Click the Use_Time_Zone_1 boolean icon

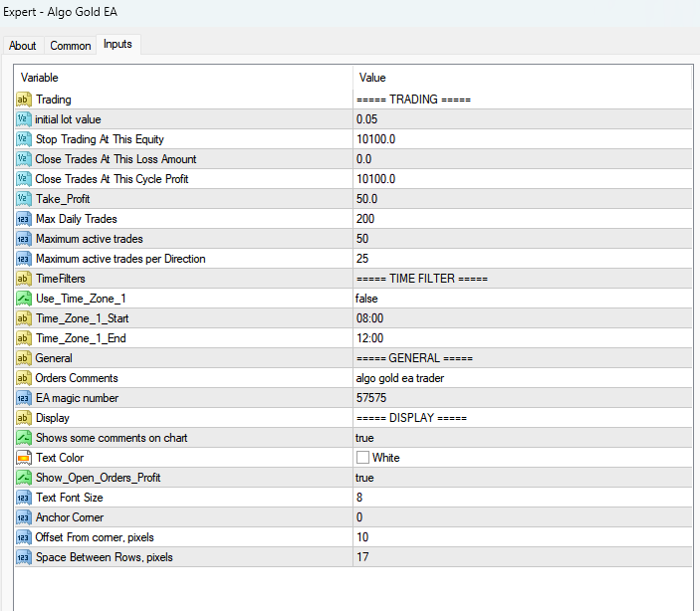[24, 299]
